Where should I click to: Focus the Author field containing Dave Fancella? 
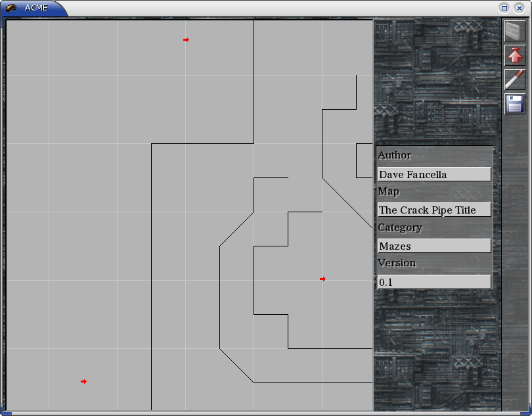(x=433, y=174)
